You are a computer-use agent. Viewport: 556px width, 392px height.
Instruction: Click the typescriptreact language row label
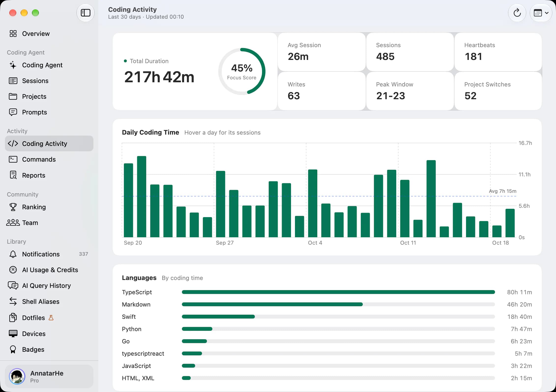click(x=143, y=353)
